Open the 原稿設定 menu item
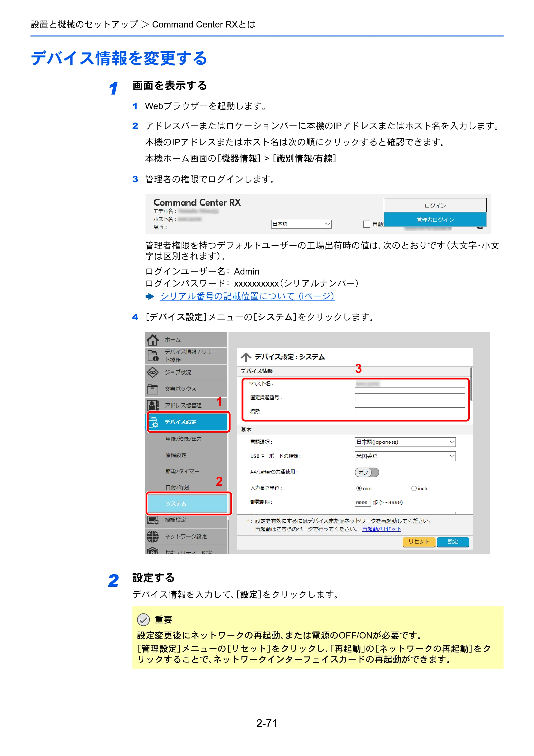The width and height of the screenshot is (534, 756). (176, 455)
